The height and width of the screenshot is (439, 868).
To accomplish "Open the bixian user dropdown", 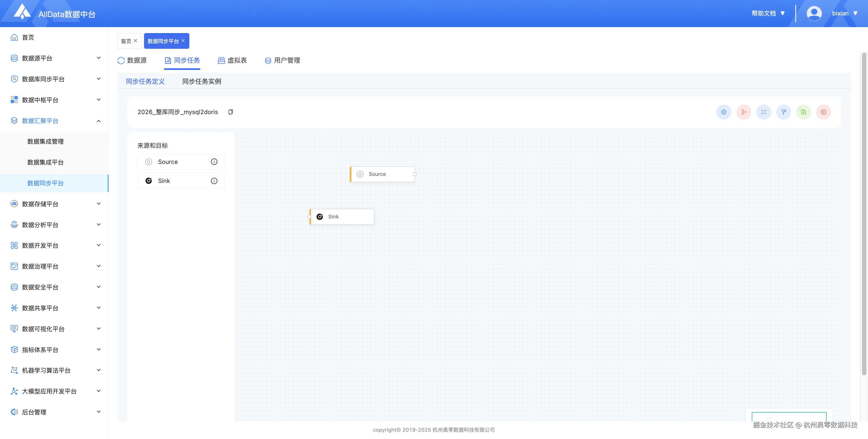I will (x=844, y=14).
